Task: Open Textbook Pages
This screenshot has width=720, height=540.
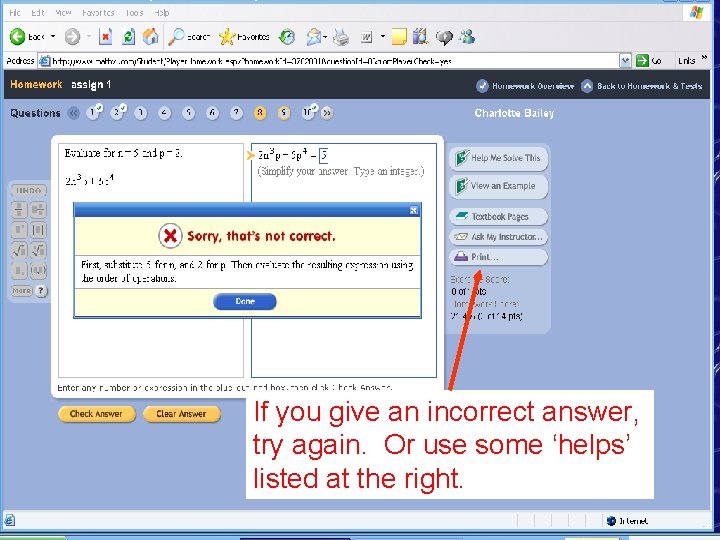Action: 499,216
